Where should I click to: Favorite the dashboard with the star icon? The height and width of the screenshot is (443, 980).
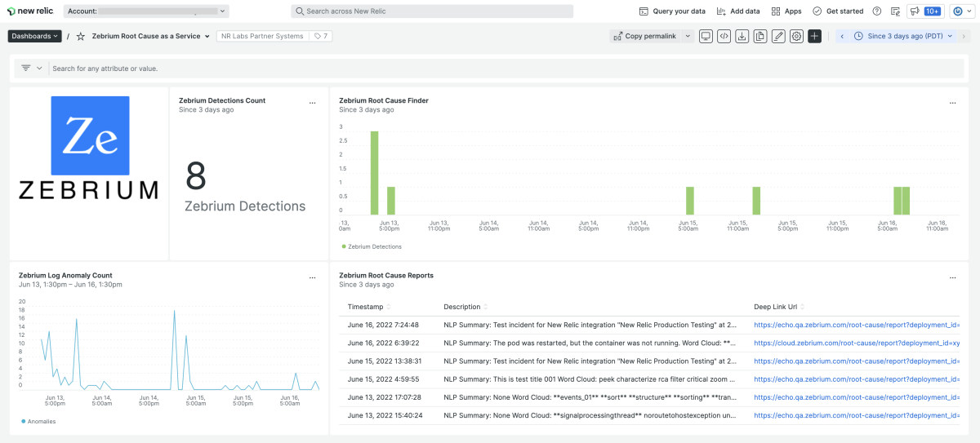pyautogui.click(x=81, y=37)
